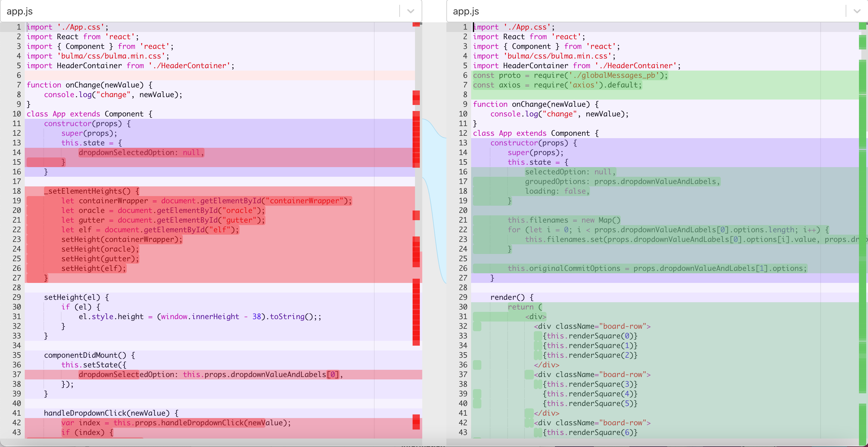Screen dimensions: 868x447
Task: Click line number 30 in right gutter
Action: (463, 307)
